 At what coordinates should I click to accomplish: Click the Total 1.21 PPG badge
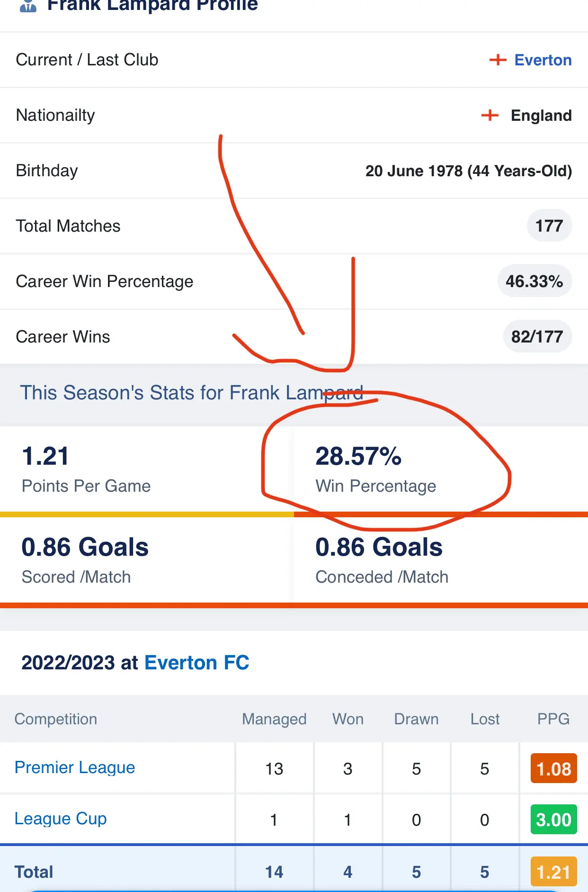pyautogui.click(x=553, y=872)
